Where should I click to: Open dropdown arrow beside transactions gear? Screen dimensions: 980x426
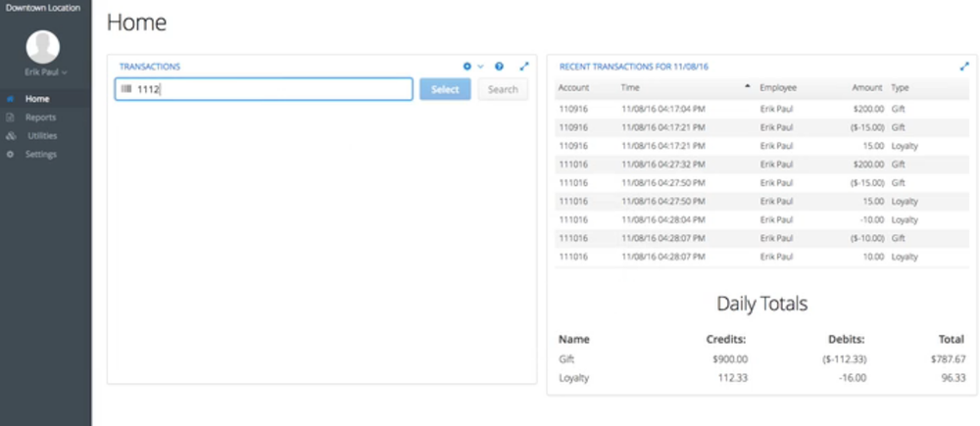coord(480,67)
